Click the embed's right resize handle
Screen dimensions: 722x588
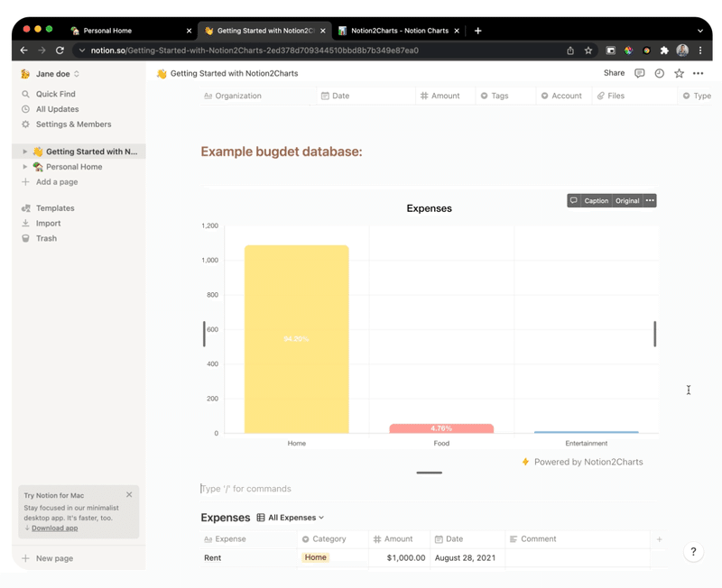655,334
